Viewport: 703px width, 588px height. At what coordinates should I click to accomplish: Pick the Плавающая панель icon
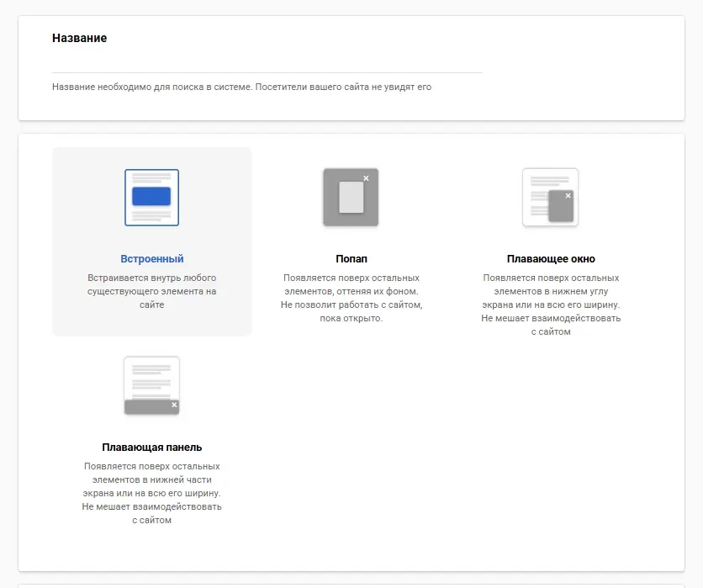coord(151,386)
